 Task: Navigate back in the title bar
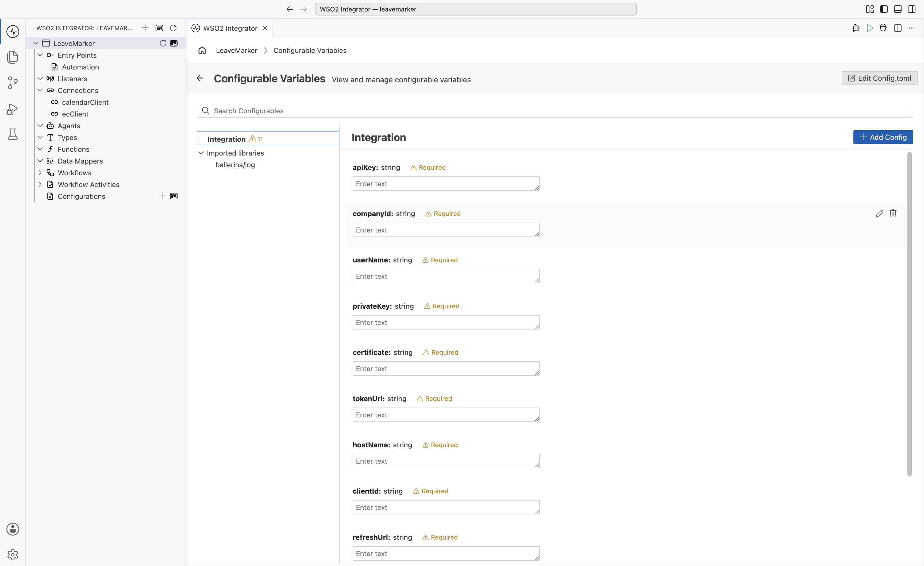click(290, 9)
